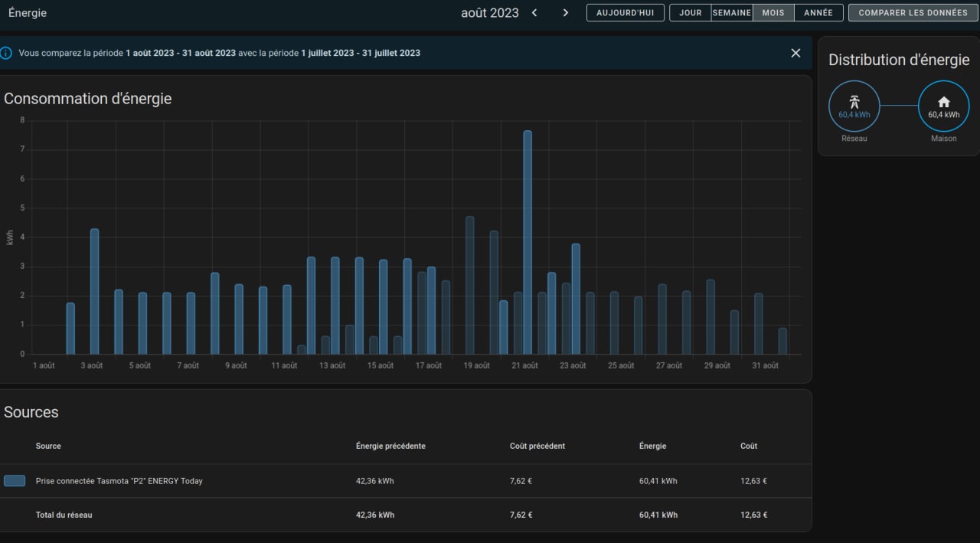Toggle COMPARER LES DONNÉES button
Viewport: 980px width, 543px height.
pyautogui.click(x=913, y=13)
